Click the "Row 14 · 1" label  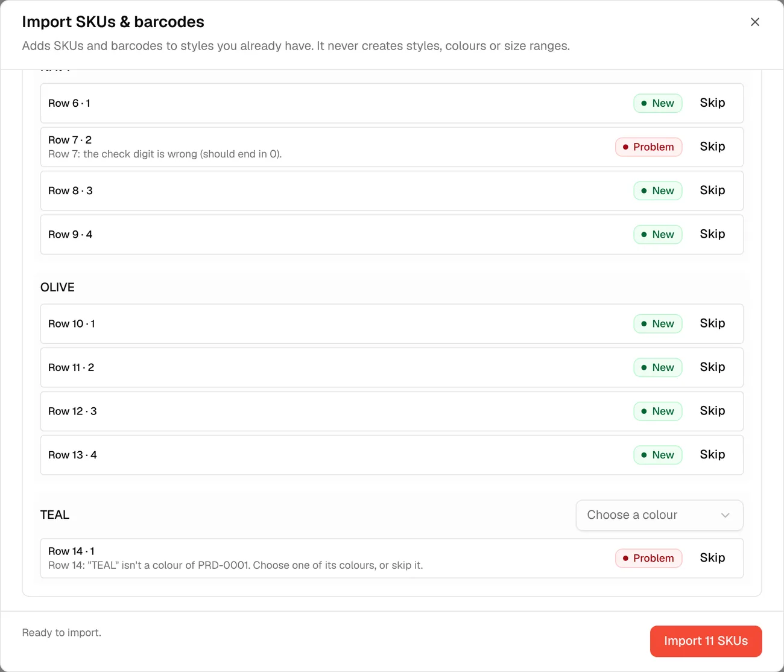(x=72, y=551)
